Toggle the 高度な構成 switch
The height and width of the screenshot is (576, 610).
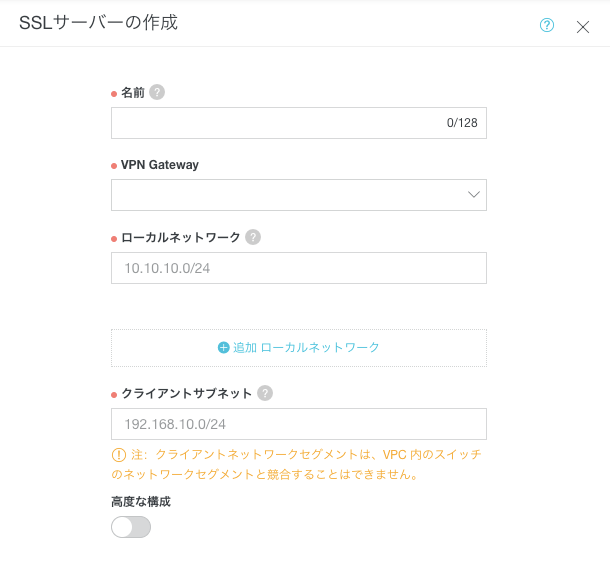click(x=131, y=527)
